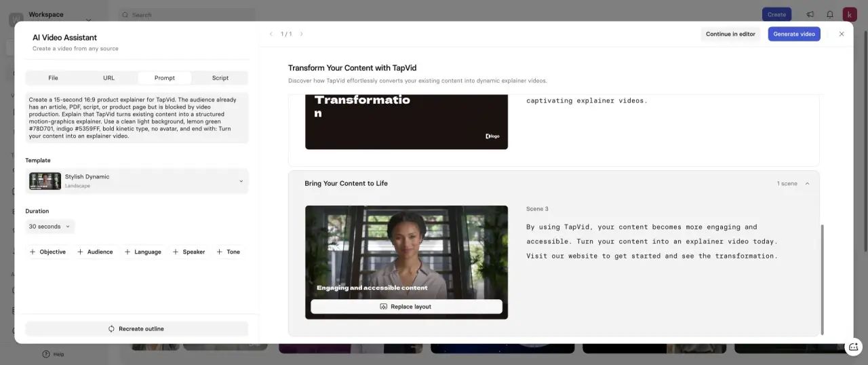Click the Help icon in sidebar
868x365 pixels.
[46, 354]
